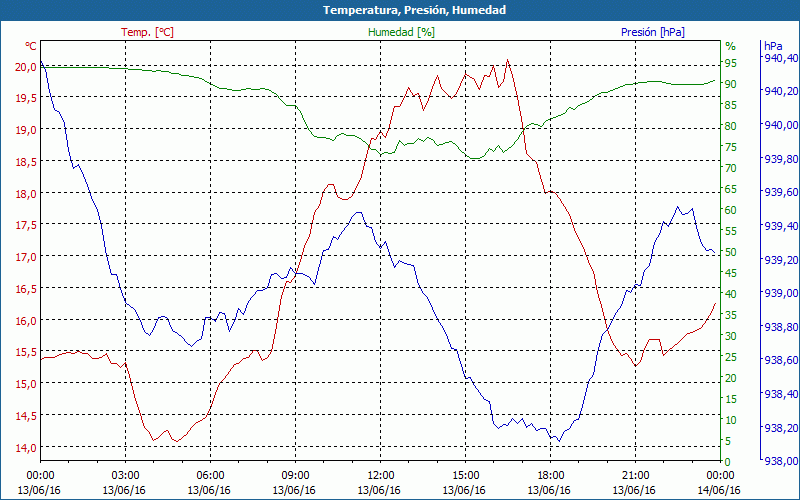Select the red Temp. [°C] legend label
The image size is (800, 500).
click(147, 32)
